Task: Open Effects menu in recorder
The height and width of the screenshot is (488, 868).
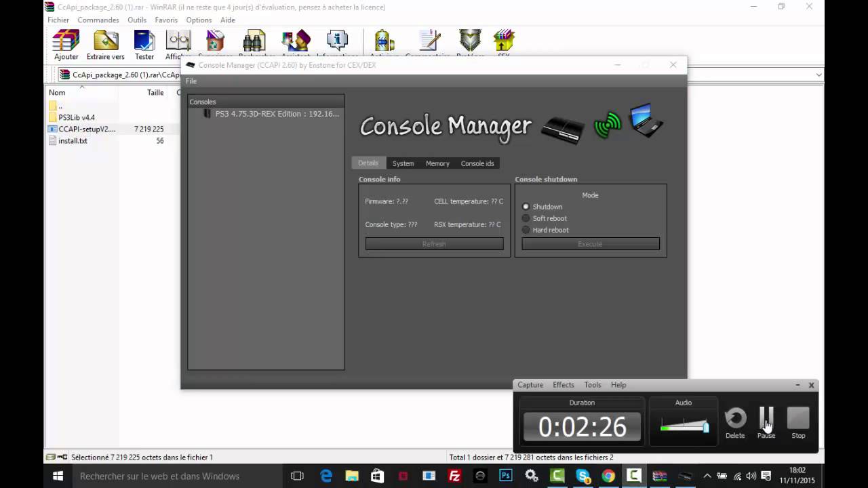Action: tap(564, 385)
